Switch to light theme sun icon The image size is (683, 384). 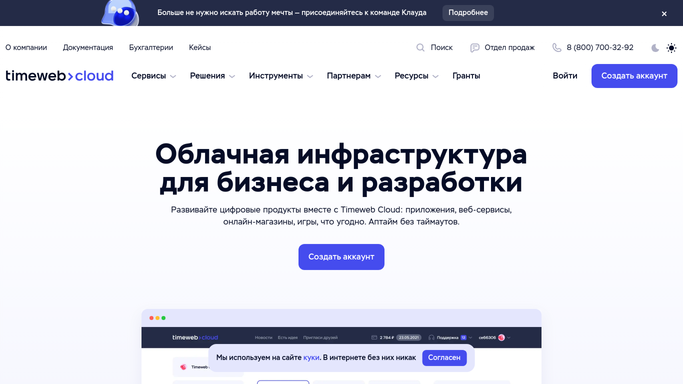671,48
